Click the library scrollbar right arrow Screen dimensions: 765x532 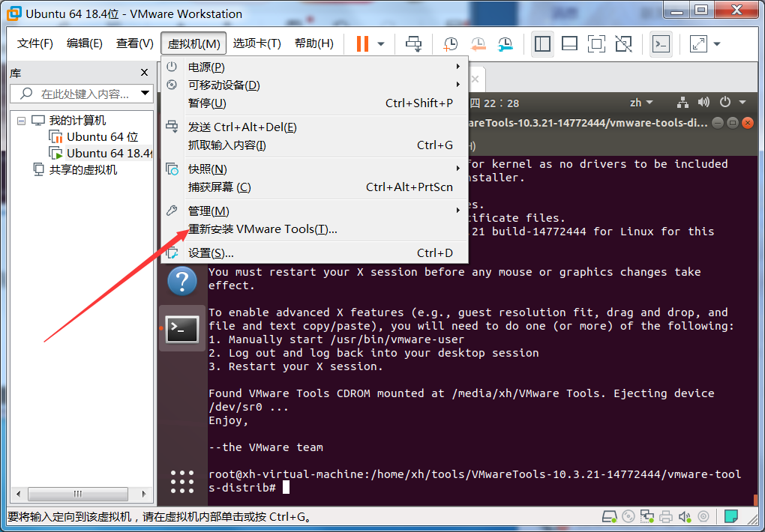pos(144,494)
